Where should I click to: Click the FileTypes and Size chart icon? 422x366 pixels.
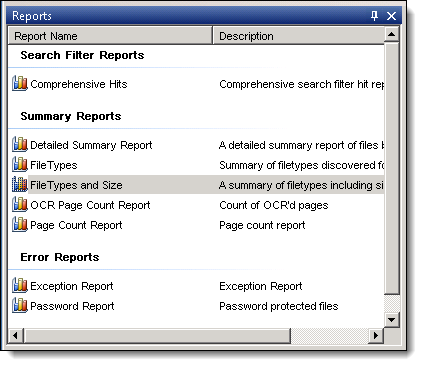click(20, 184)
